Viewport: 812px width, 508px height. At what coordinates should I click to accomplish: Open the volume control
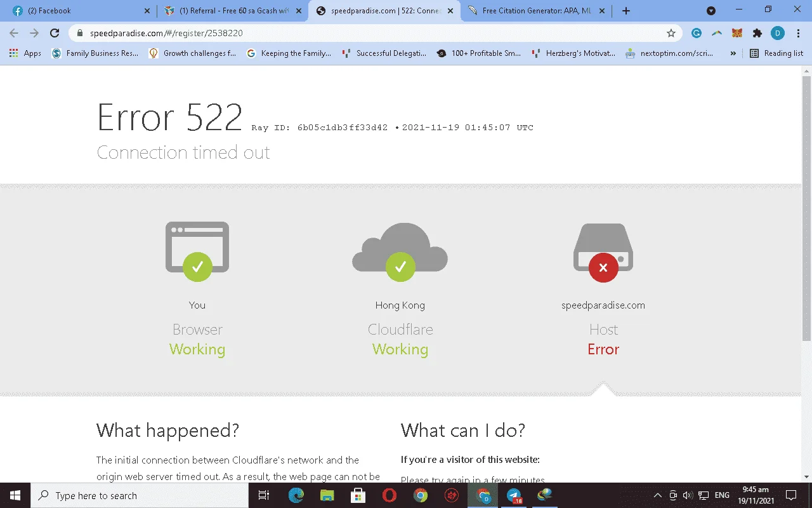coord(688,495)
